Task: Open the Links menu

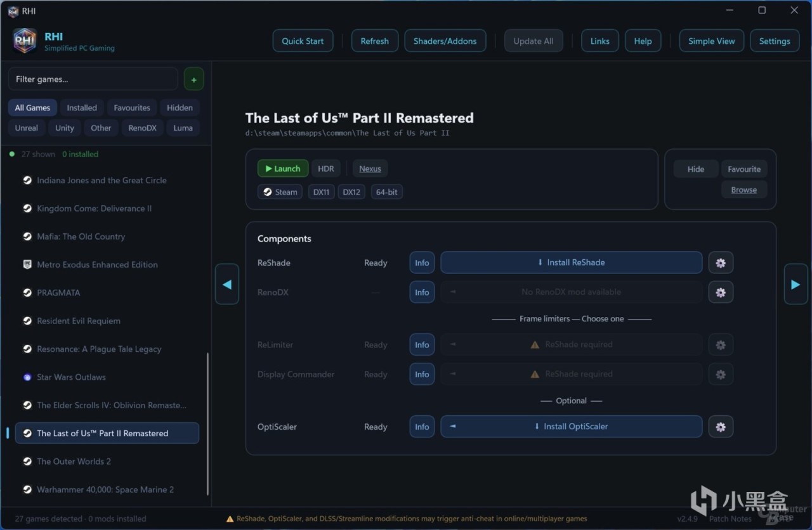Action: (600, 41)
